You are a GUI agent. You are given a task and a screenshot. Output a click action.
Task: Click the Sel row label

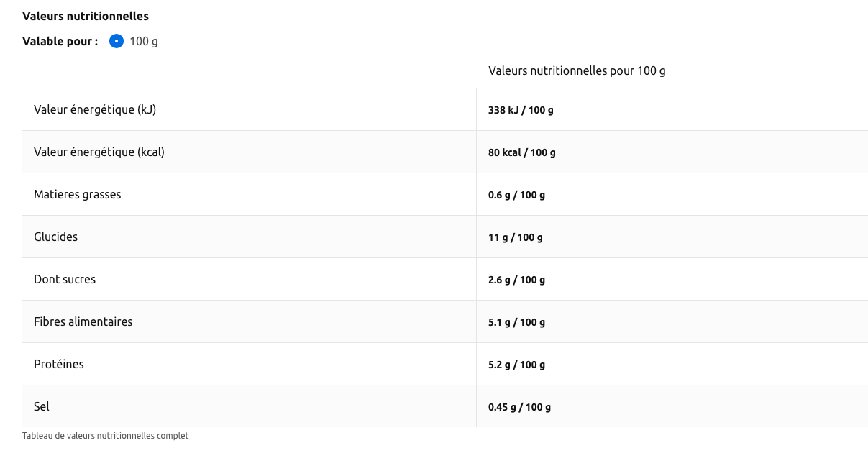click(42, 406)
